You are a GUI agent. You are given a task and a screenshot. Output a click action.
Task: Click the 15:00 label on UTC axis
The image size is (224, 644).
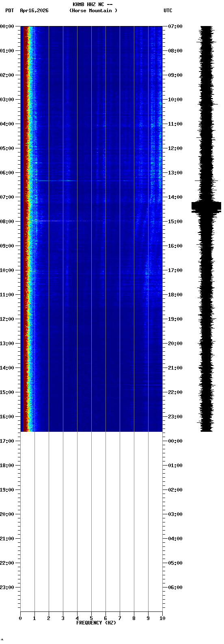coord(175,222)
